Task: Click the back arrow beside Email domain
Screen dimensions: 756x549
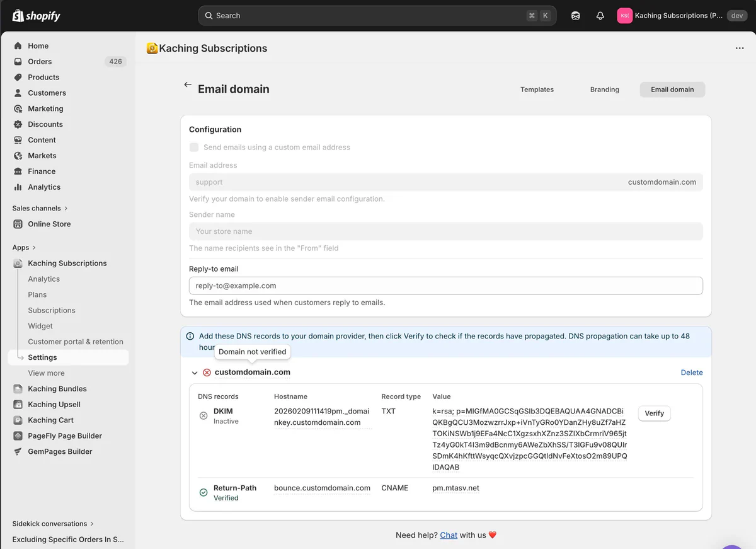Action: [x=187, y=85]
